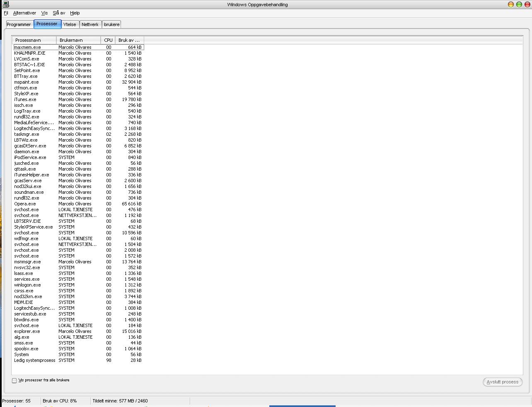Viewport: 532px width, 407px height.
Task: Select the lsass.exe process
Action: (78, 273)
